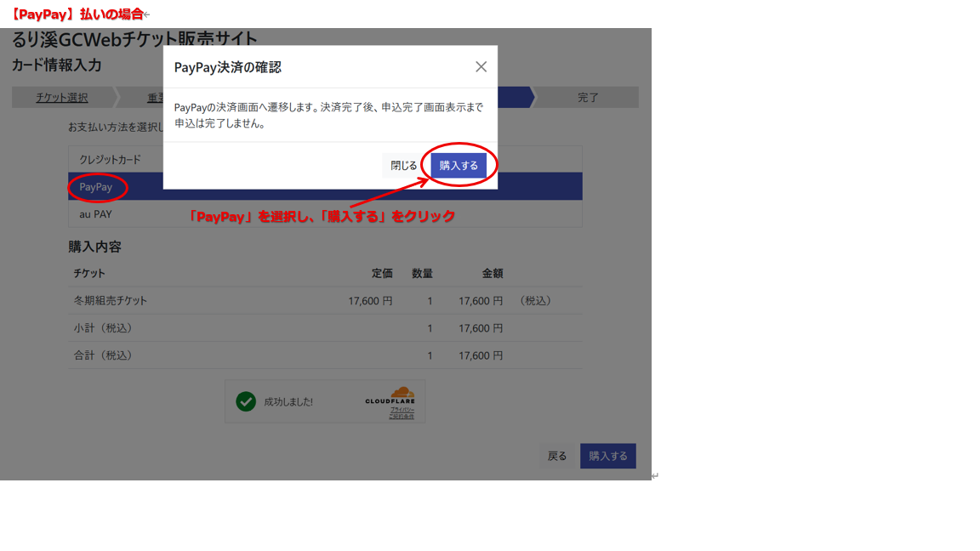Click the 冬期組売チケット row
This screenshot has width=980, height=551.
tap(111, 301)
